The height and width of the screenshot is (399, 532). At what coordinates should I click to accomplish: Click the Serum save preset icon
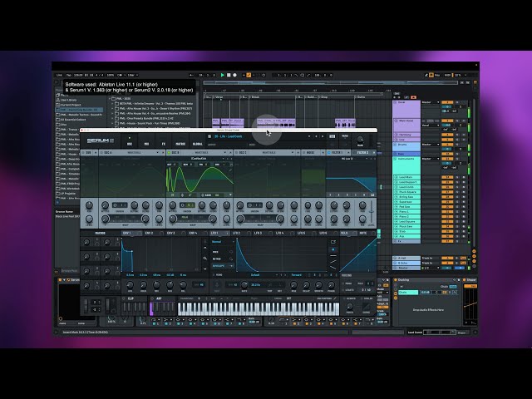[332, 136]
